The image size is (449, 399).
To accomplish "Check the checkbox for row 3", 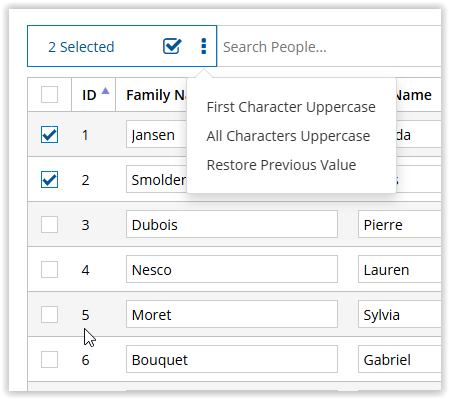I will [49, 224].
